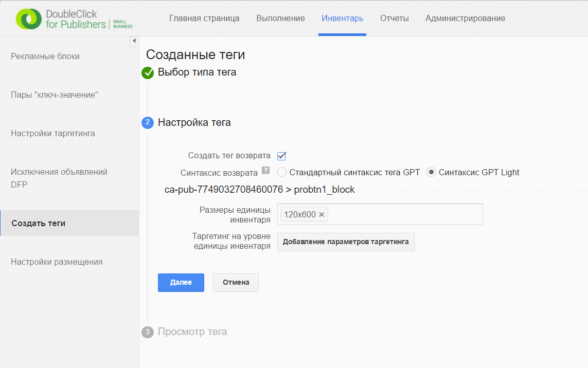Click the 120x600 size chip label
The image size is (588, 368).
click(299, 215)
